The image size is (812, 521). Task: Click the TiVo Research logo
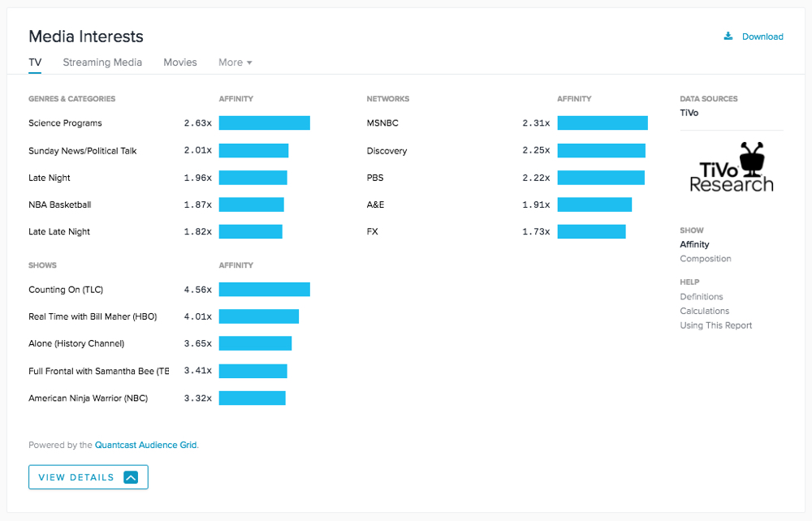coord(732,167)
